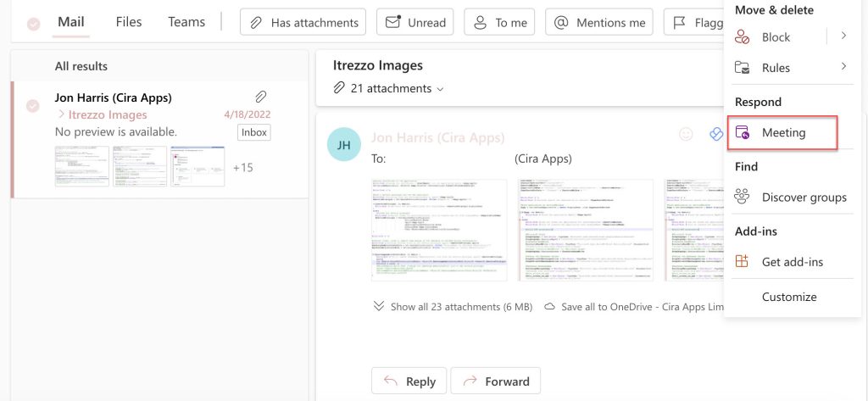Image resolution: width=868 pixels, height=401 pixels.
Task: Open the first attachment thumbnail in the reading pane
Action: pos(439,230)
